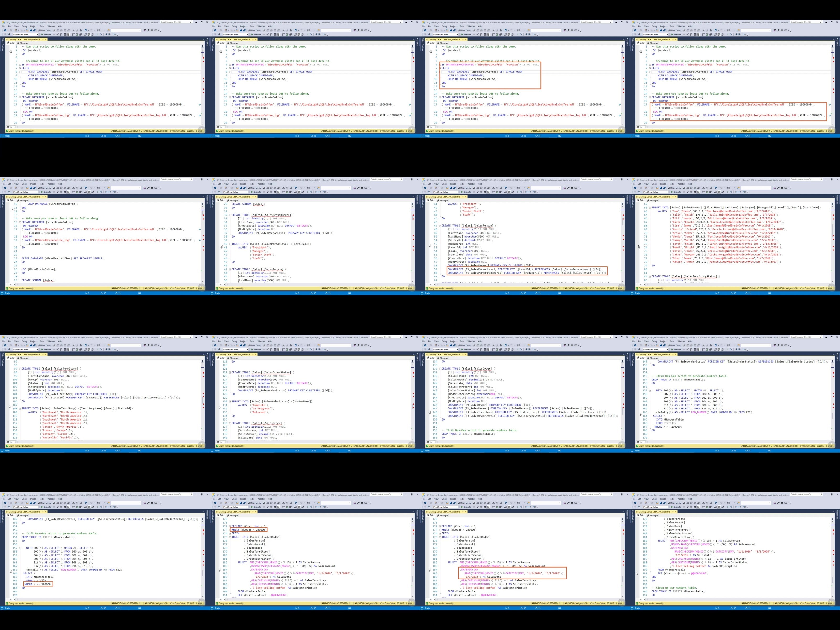Select Results to File in FK_SalesTerritory constraint frame
This screenshot has height=630, width=840.
click(513, 350)
